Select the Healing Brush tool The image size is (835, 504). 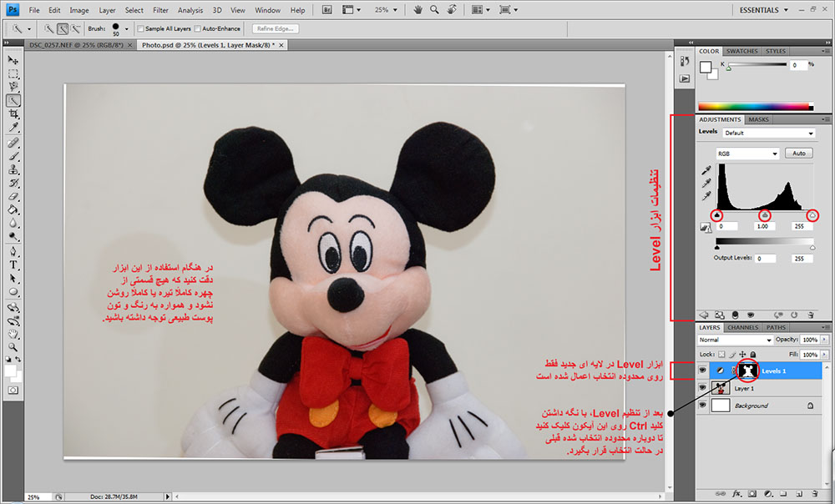[13, 143]
